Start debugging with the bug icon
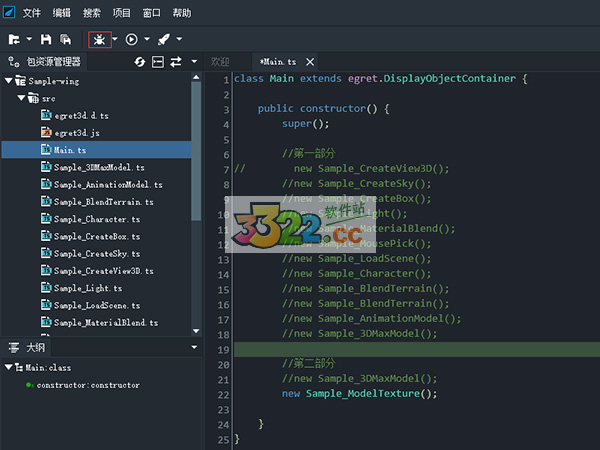Screen dimensions: 600x450 pyautogui.click(x=99, y=39)
